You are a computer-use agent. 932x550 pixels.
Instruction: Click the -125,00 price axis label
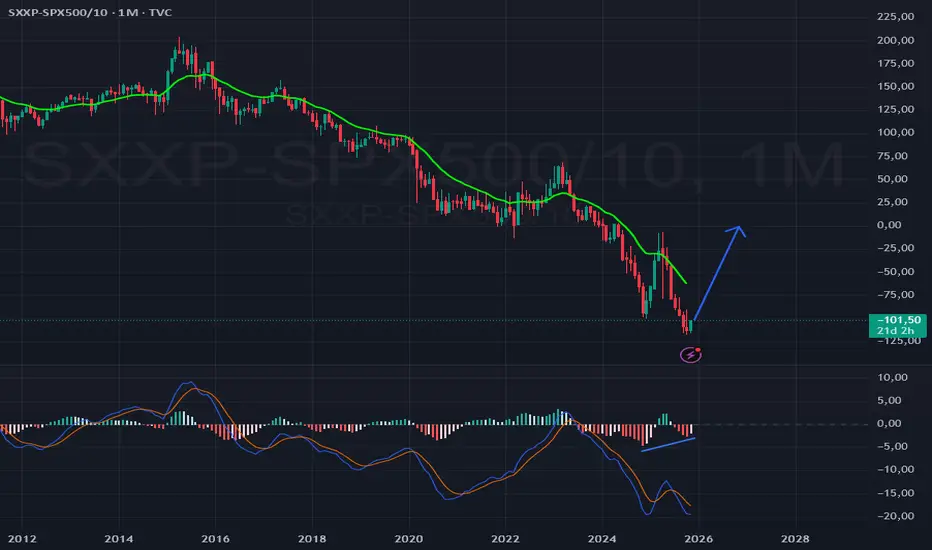[899, 341]
